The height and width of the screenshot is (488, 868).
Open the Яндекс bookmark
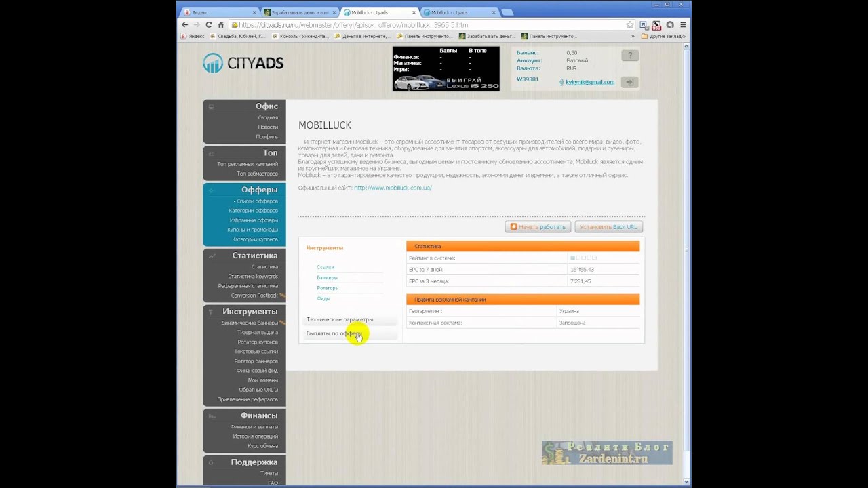point(193,36)
